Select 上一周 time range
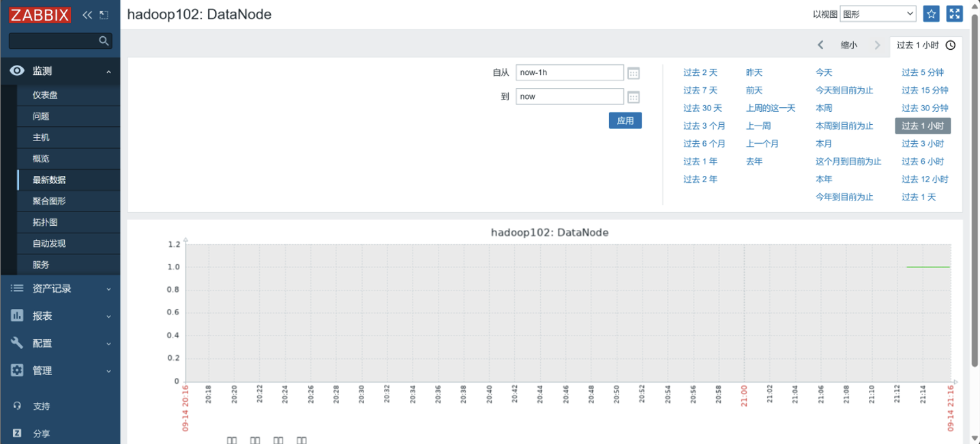This screenshot has width=980, height=444. 758,125
